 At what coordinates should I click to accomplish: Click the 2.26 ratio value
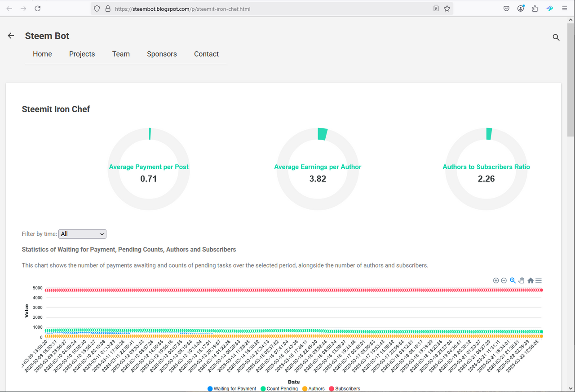[487, 179]
